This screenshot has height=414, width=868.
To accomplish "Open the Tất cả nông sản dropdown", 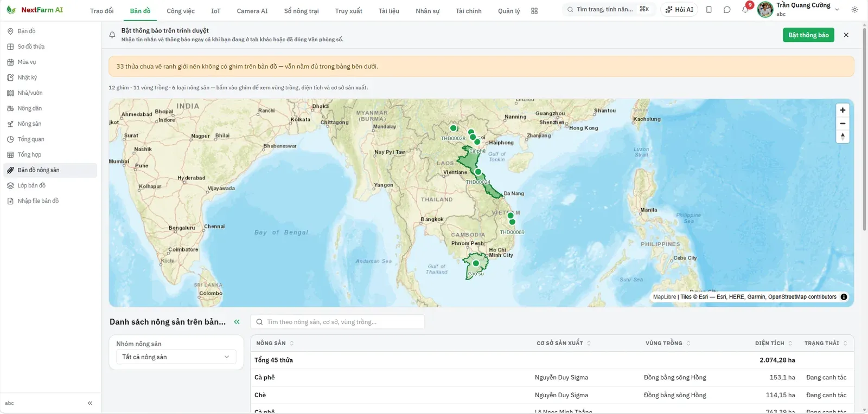I will click(x=176, y=357).
